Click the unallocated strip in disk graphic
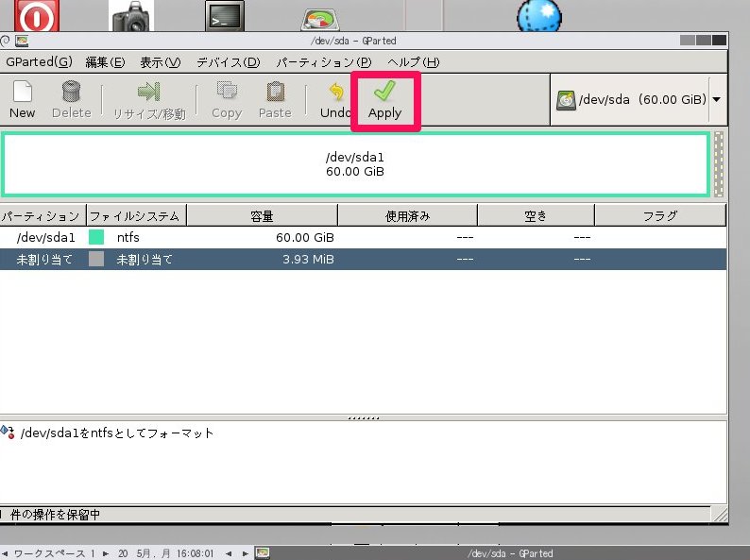This screenshot has width=750, height=560. pos(719,164)
